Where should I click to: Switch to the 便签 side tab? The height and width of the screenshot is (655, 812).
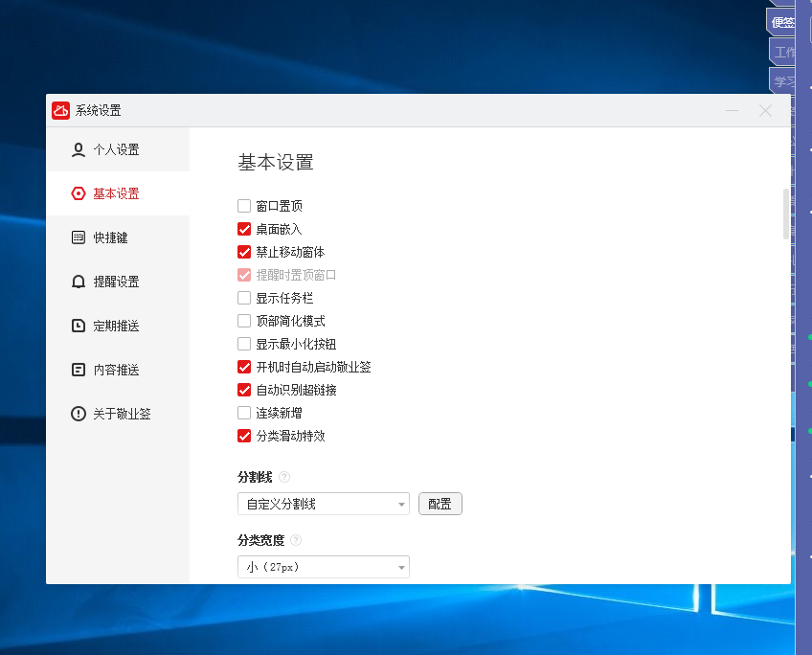pyautogui.click(x=783, y=22)
